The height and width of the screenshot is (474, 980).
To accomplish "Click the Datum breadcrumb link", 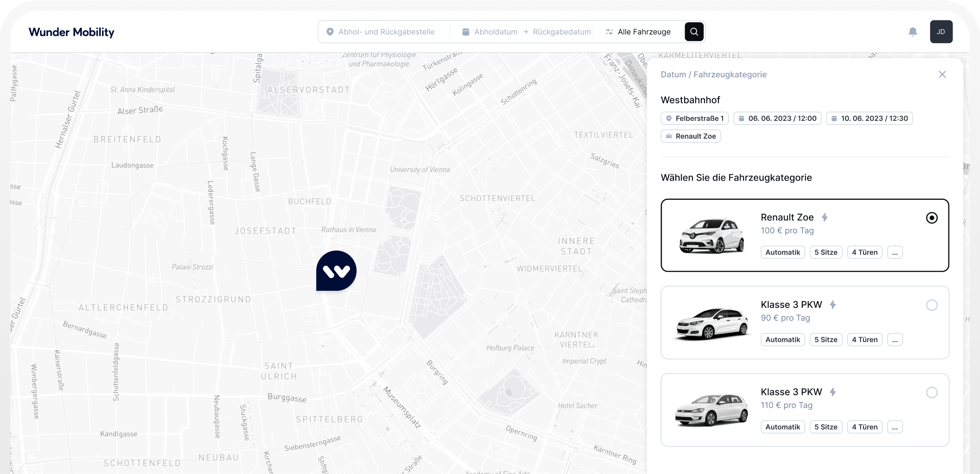I will tap(673, 74).
